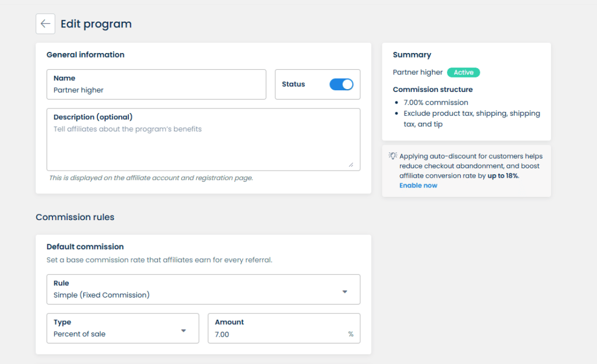Click the Commission rules section heading

click(x=75, y=217)
